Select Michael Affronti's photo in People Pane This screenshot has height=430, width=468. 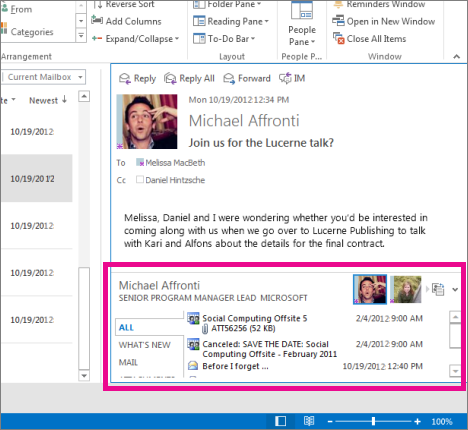tap(370, 289)
